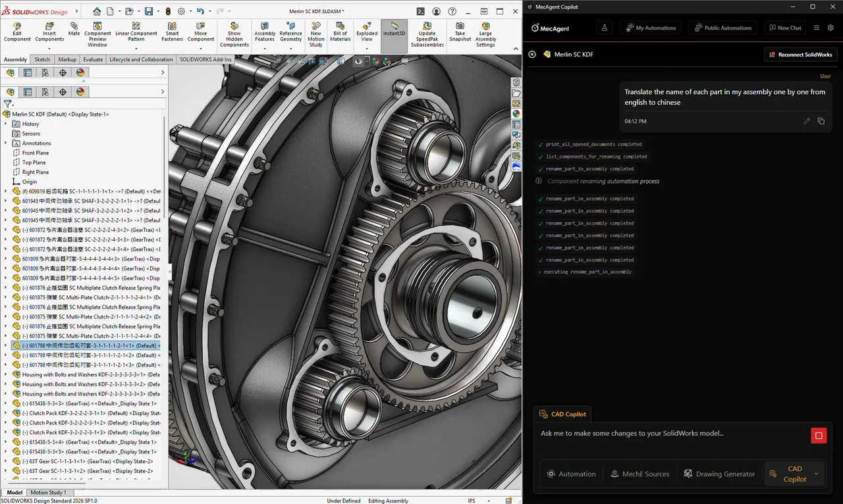
Task: Click the Rebuild traffic light icon
Action: pos(167,11)
